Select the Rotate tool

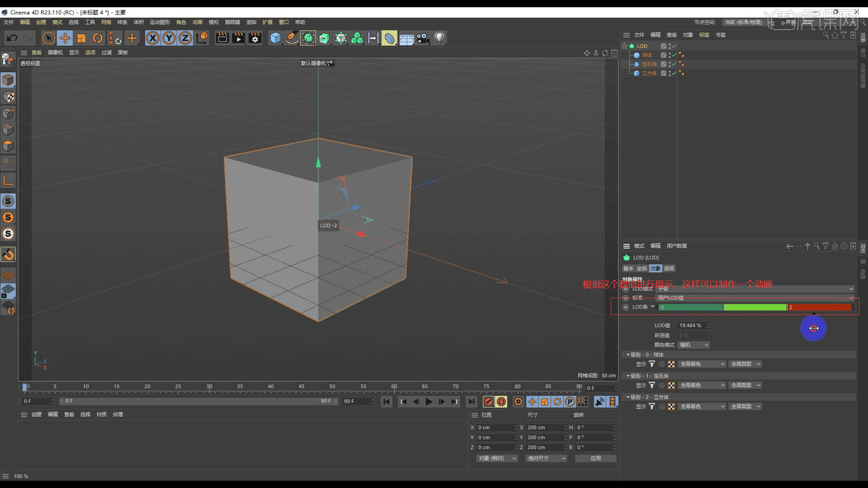pyautogui.click(x=98, y=38)
